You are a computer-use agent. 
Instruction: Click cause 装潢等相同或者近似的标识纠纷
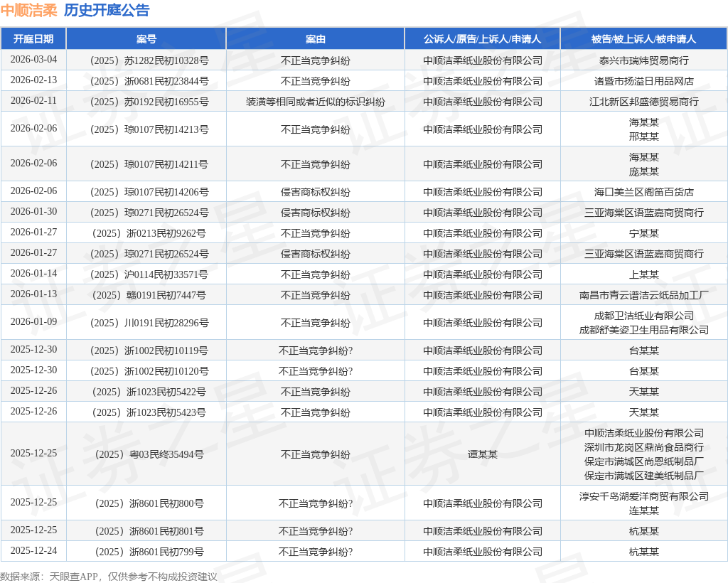pyautogui.click(x=315, y=102)
